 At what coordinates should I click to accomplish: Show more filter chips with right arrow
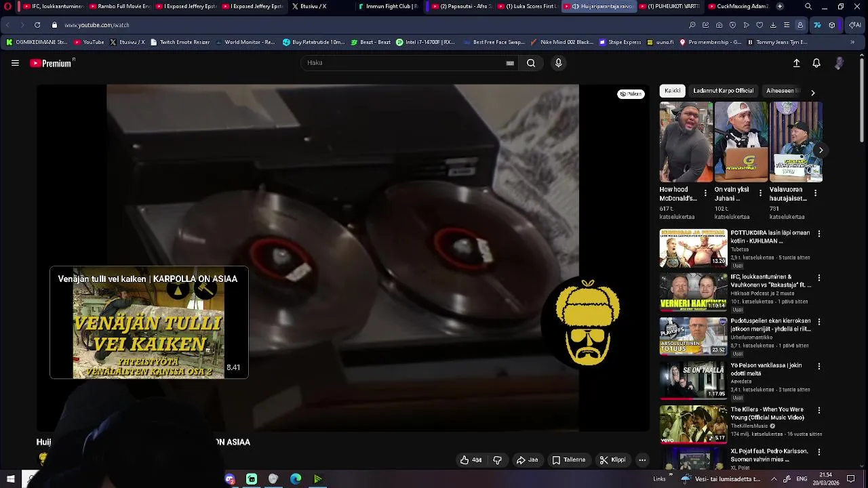(x=812, y=92)
